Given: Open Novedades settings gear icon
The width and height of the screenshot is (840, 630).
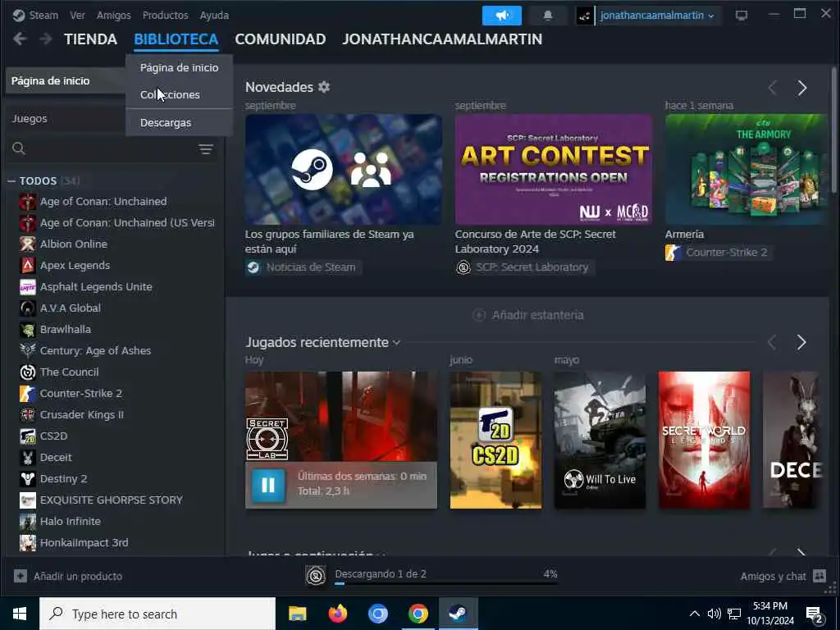Looking at the screenshot, I should pyautogui.click(x=324, y=87).
